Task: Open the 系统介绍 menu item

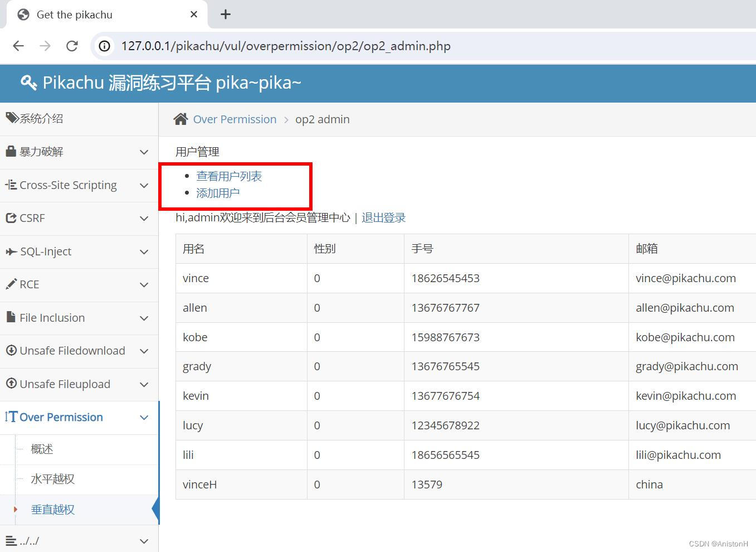Action: [x=79, y=119]
